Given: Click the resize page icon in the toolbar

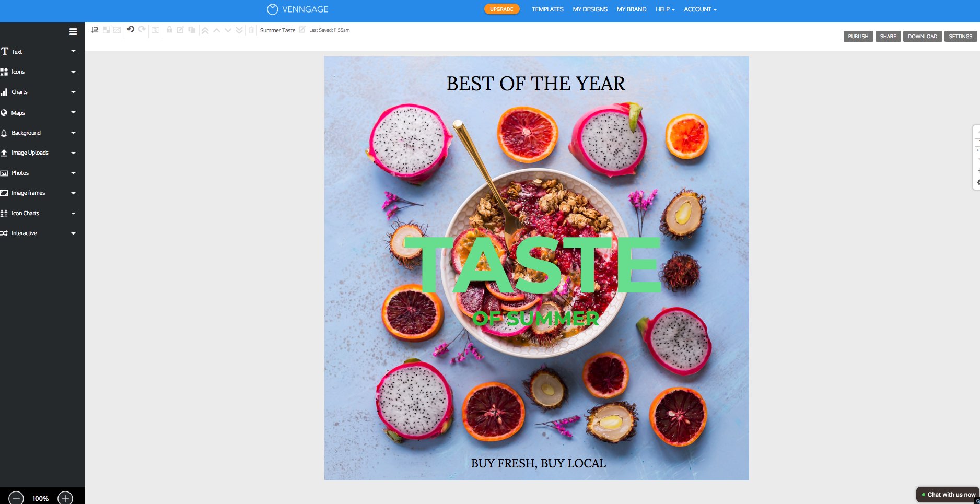Looking at the screenshot, I should 155,30.
